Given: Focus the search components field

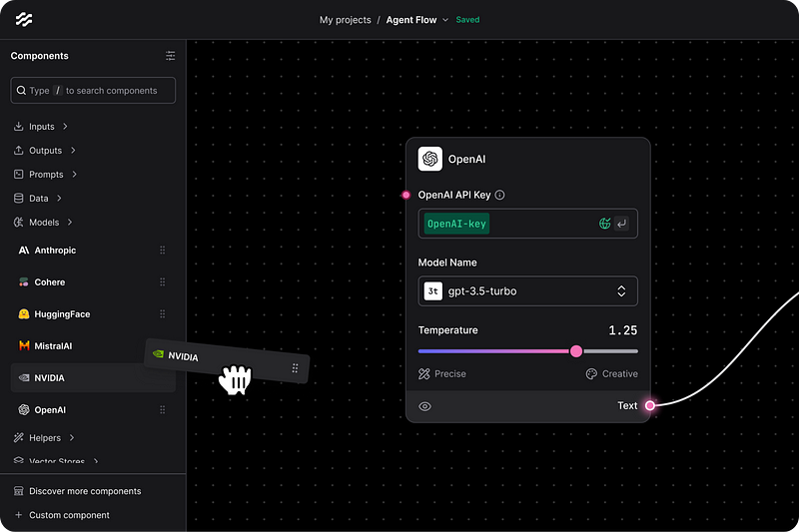Looking at the screenshot, I should tap(93, 91).
